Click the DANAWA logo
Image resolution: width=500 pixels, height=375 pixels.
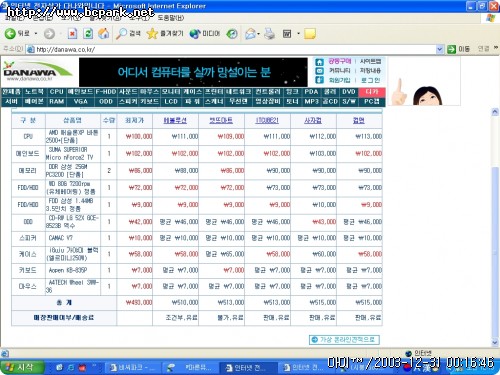[37, 71]
